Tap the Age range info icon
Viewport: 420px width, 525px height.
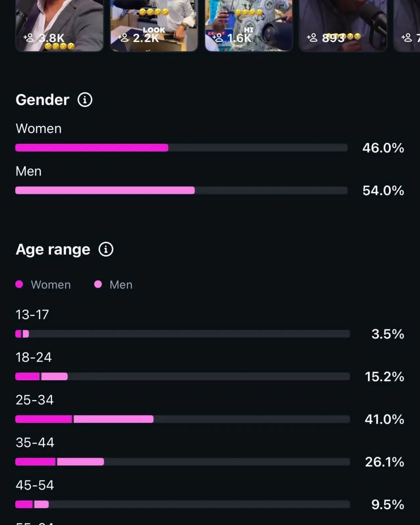point(106,249)
